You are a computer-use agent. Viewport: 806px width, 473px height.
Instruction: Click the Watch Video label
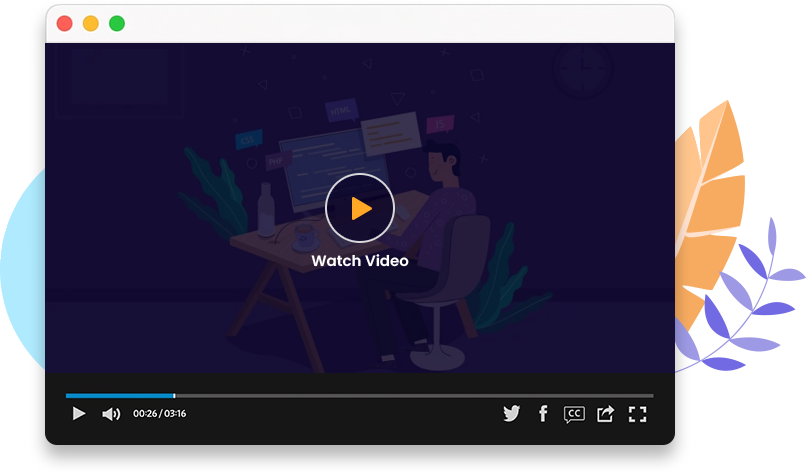[x=360, y=261]
